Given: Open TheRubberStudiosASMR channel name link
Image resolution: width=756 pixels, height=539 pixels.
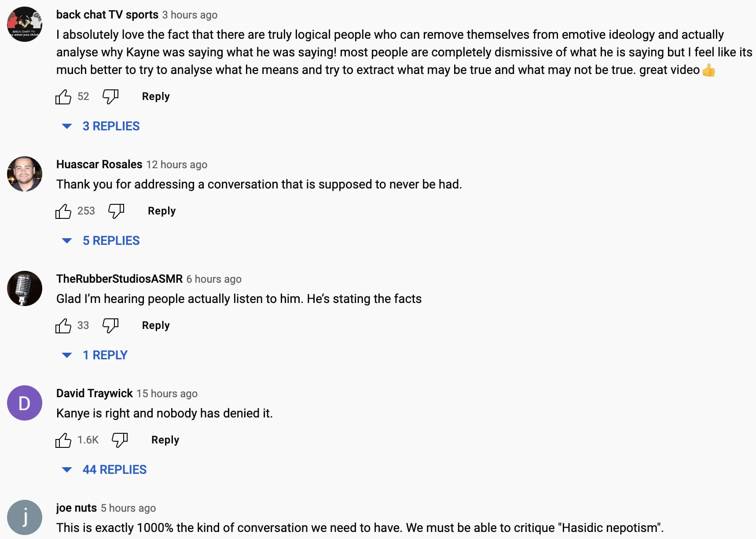Looking at the screenshot, I should (x=119, y=279).
